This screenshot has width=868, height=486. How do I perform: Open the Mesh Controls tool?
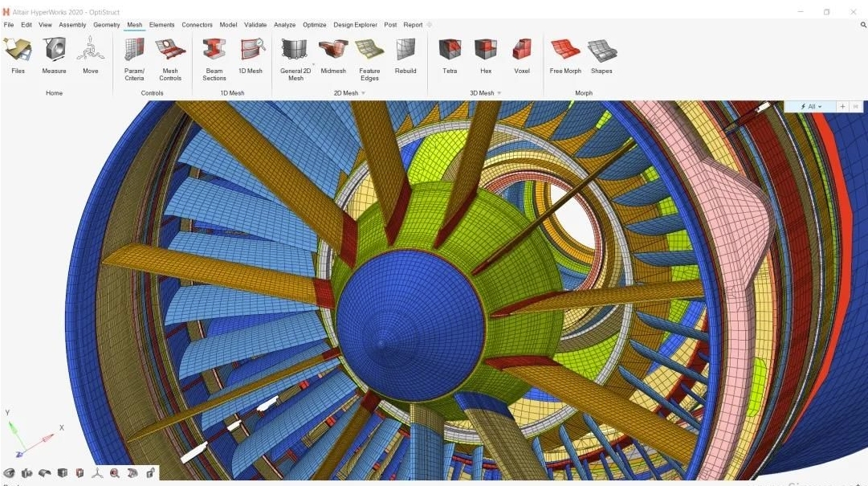170,59
